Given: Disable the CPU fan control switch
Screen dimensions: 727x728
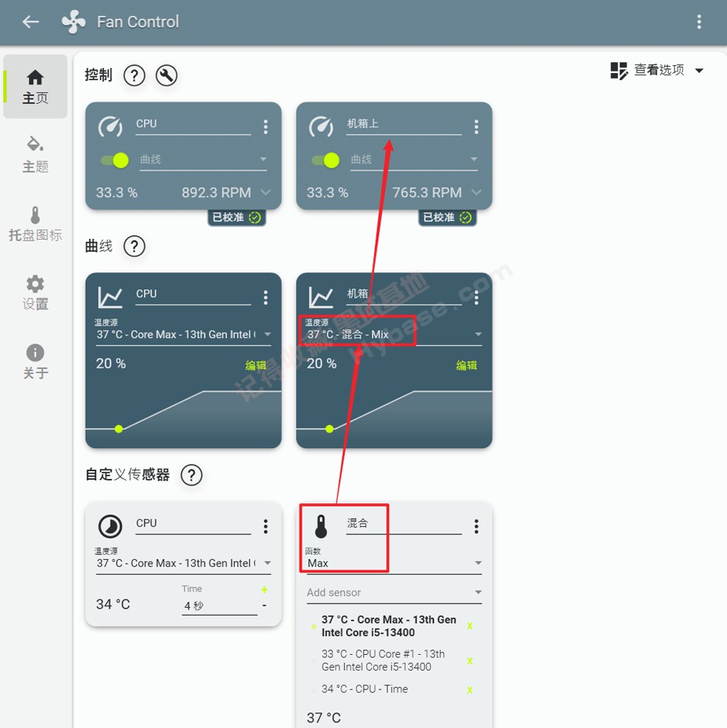Looking at the screenshot, I should coord(114,160).
